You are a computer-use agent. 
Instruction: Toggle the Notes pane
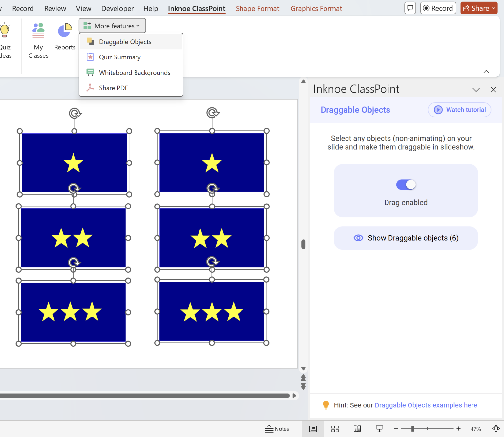(x=277, y=429)
